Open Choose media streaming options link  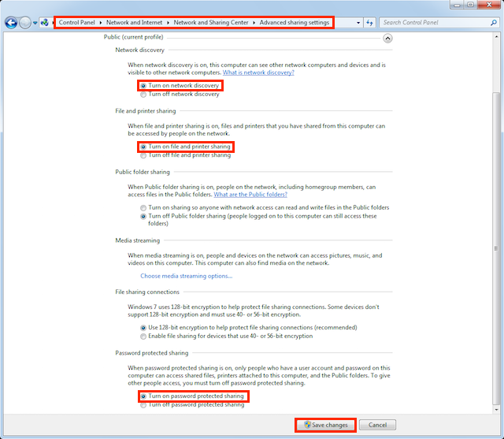pos(186,276)
